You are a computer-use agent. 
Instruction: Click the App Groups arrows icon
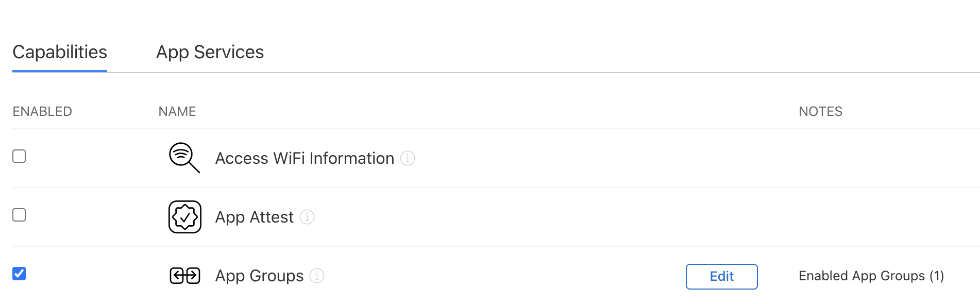(x=185, y=276)
